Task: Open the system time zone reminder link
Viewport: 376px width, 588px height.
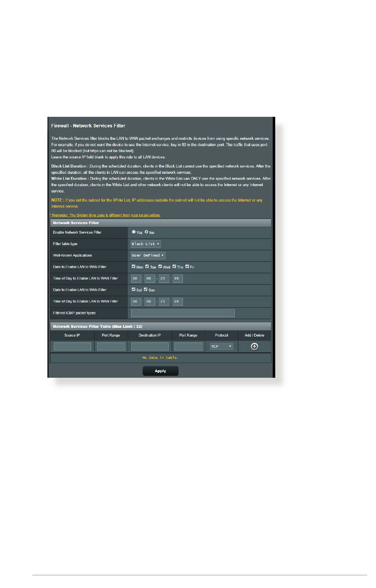Action: tap(106, 215)
